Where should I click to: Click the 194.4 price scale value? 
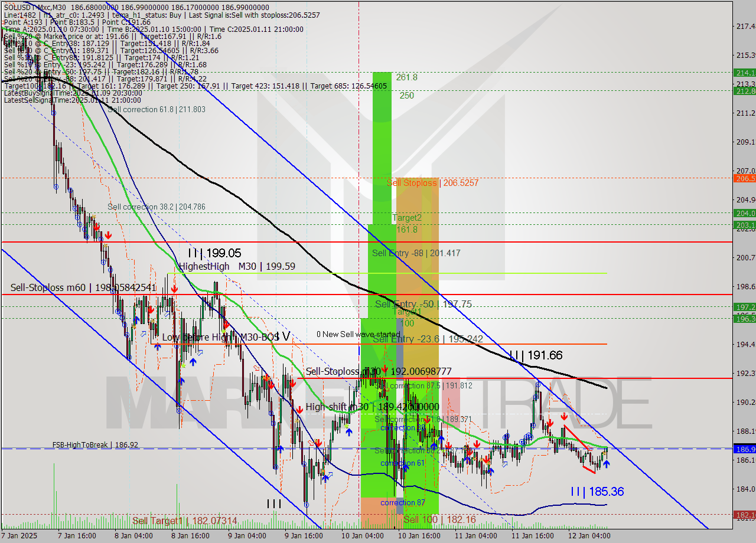click(x=745, y=344)
